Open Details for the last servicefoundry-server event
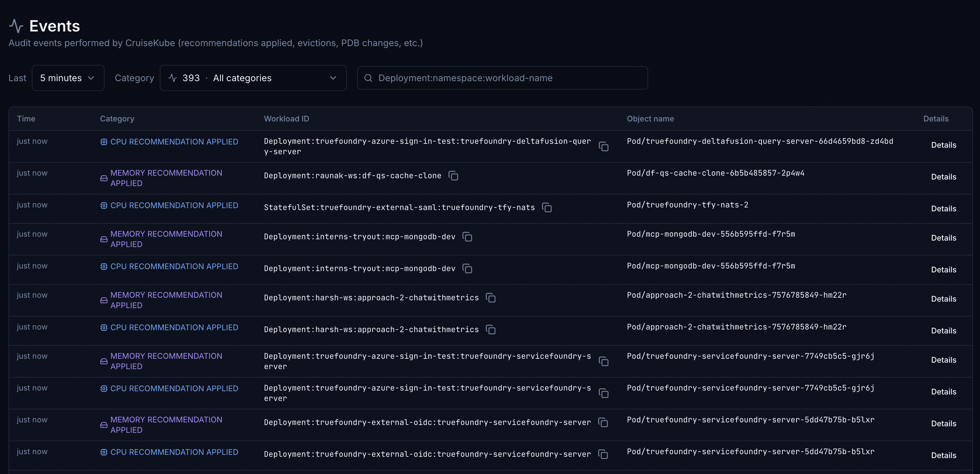Image resolution: width=980 pixels, height=474 pixels. (944, 455)
